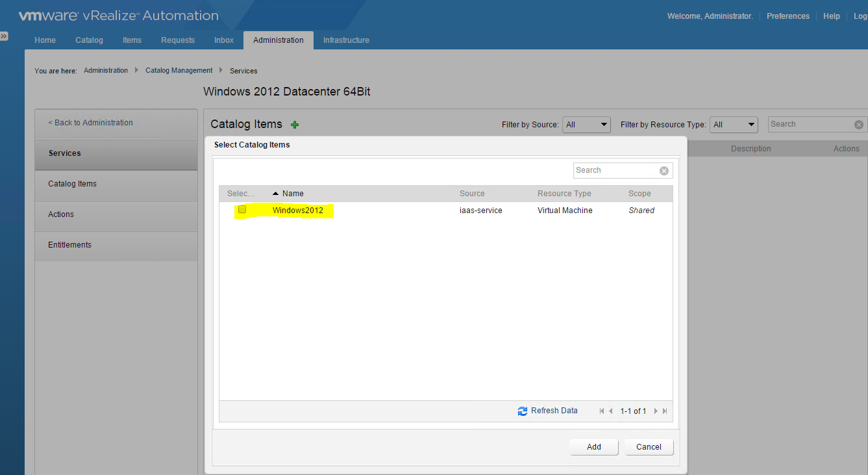Click Virtual Machine resource type cell
The image size is (868, 475).
[565, 211]
